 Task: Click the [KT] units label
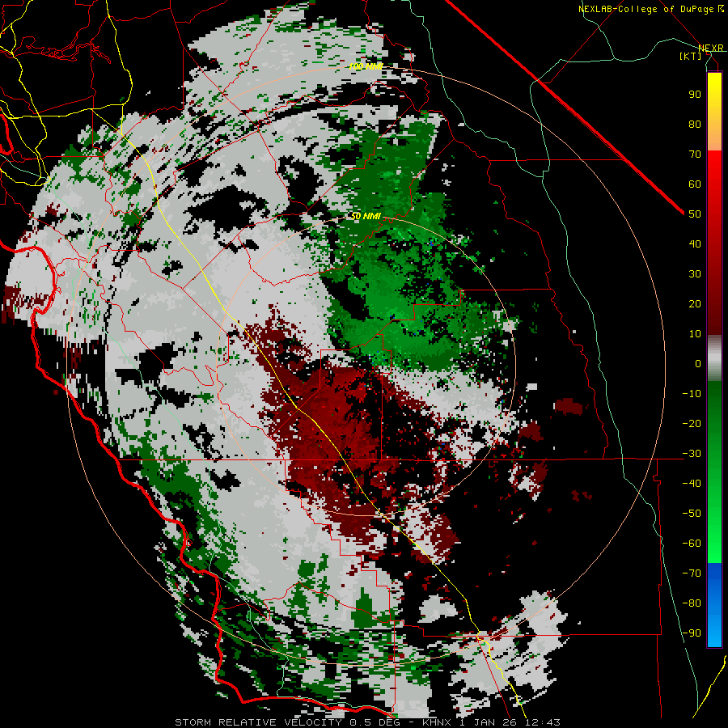tap(691, 56)
